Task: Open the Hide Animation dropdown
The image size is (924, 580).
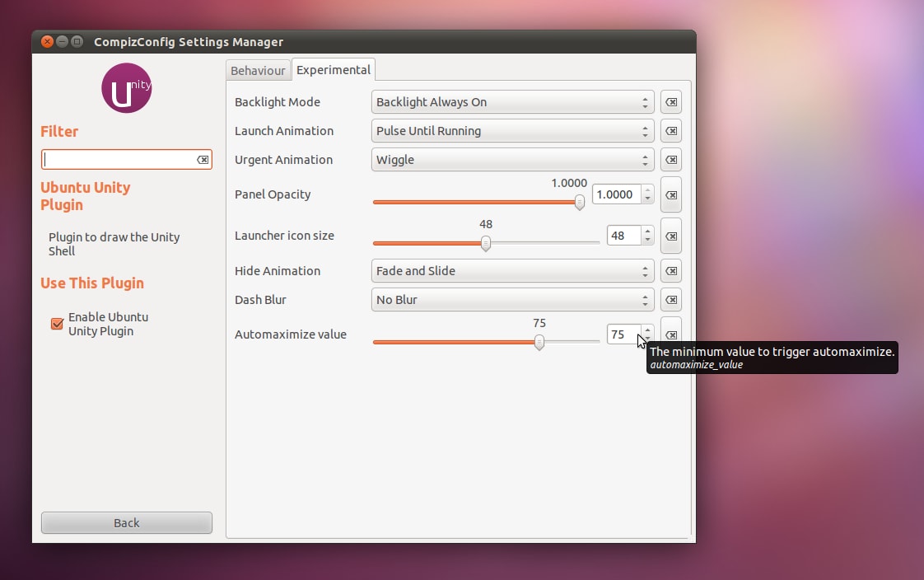Action: (x=513, y=271)
